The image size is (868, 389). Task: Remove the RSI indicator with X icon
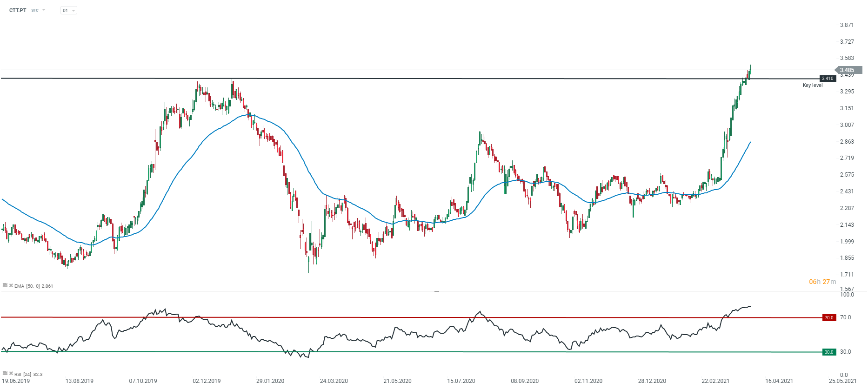click(11, 373)
